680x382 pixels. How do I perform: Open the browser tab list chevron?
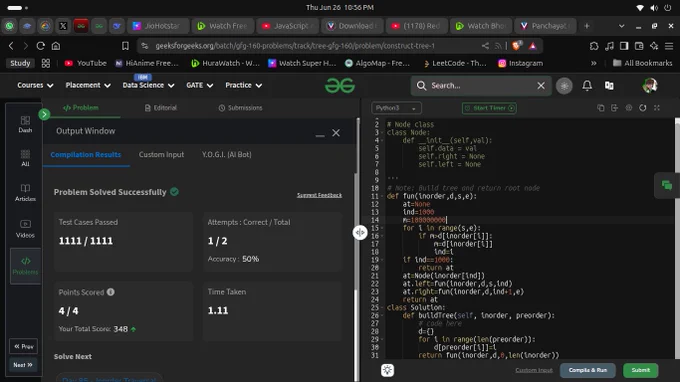coord(621,26)
